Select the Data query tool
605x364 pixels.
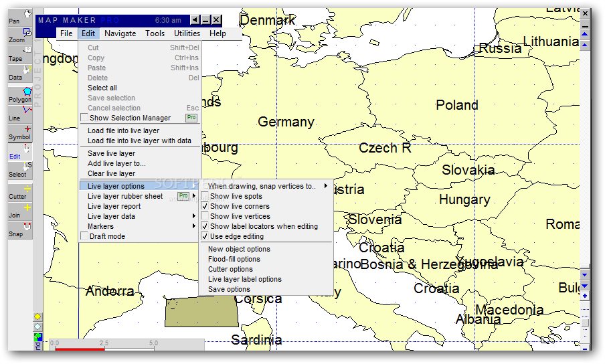20,74
